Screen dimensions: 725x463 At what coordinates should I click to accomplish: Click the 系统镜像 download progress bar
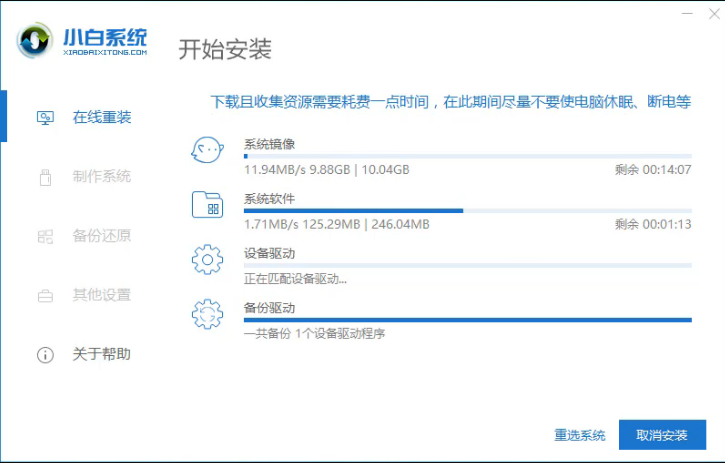coord(467,157)
